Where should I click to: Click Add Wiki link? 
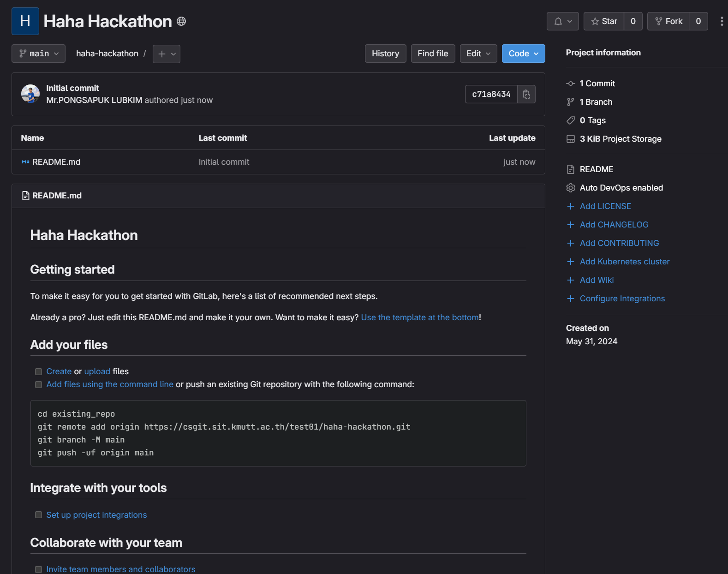tap(597, 280)
